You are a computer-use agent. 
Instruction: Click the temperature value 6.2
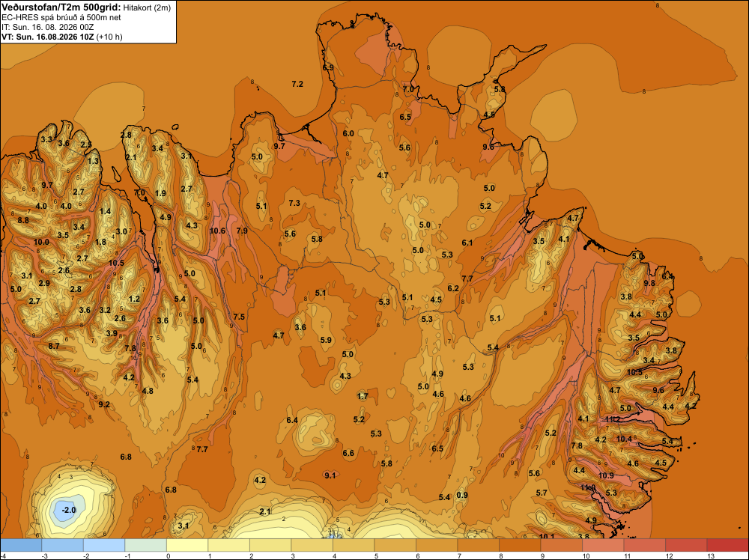[x=453, y=288]
